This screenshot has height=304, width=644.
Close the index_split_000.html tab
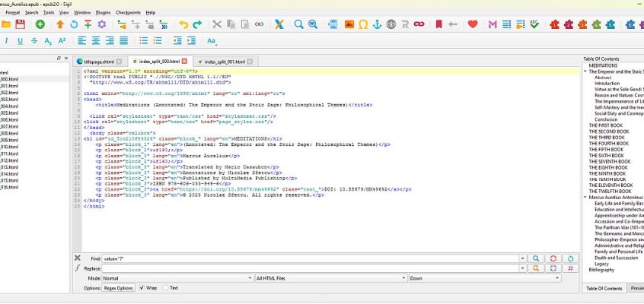click(x=184, y=61)
